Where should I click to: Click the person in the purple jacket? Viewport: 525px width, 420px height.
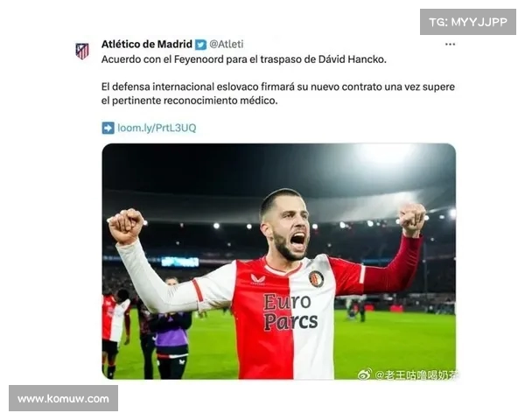tap(171, 328)
